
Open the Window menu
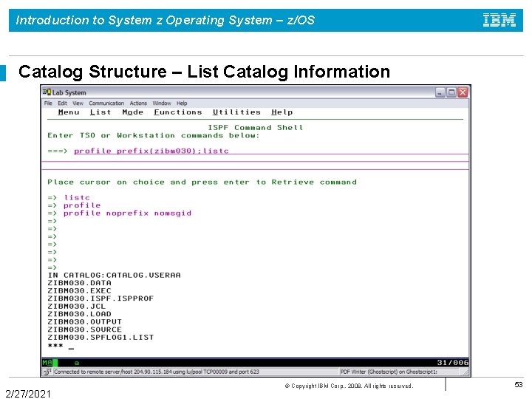pos(162,103)
